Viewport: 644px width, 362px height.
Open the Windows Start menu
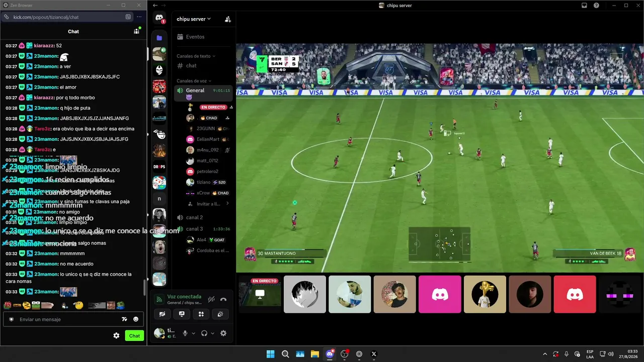coord(271,354)
